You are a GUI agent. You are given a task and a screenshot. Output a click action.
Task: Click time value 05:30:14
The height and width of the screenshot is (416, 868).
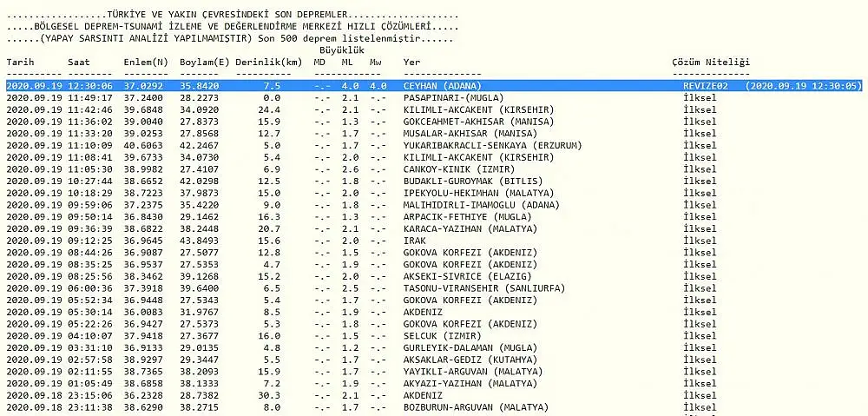click(90, 312)
